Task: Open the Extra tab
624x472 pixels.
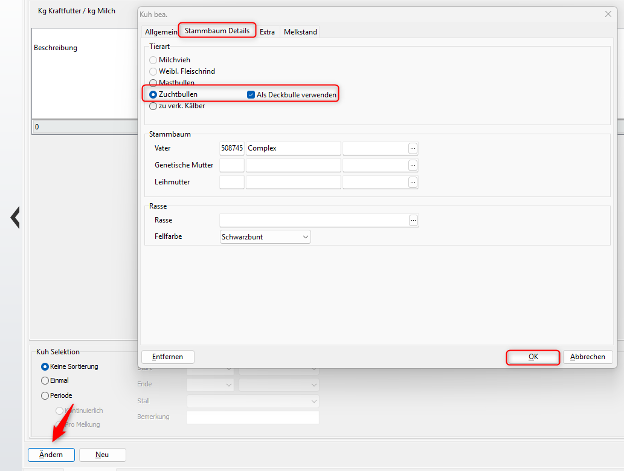Action: pyautogui.click(x=267, y=32)
